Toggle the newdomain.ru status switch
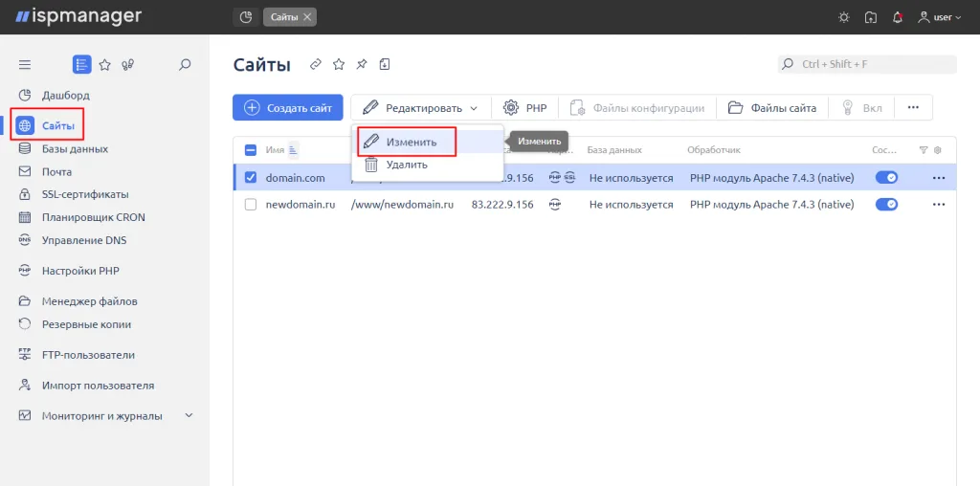 (886, 205)
